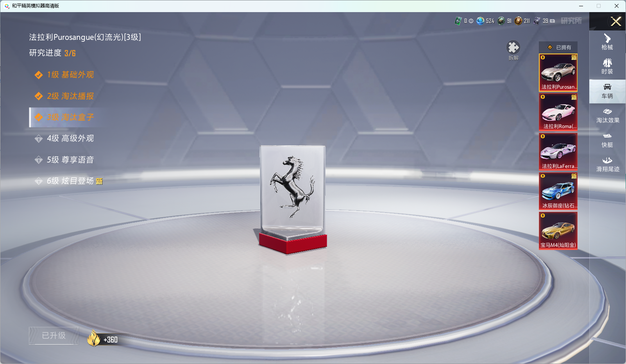Select level 3 淘汰盒子
The height and width of the screenshot is (364, 626).
[x=70, y=117]
